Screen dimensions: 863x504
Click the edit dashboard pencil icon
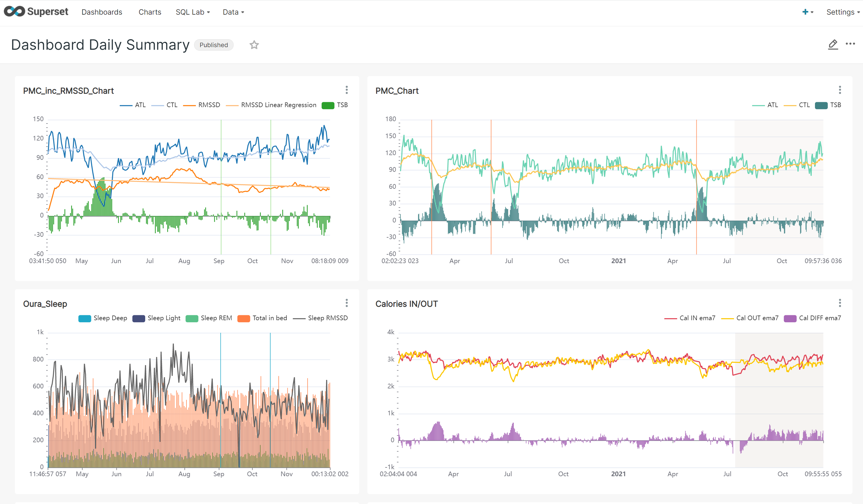833,44
